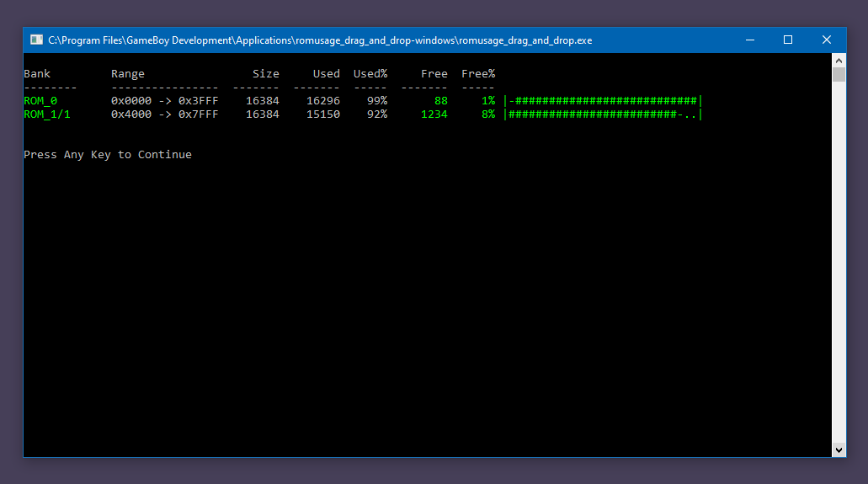Click the Bank column header

pos(37,74)
